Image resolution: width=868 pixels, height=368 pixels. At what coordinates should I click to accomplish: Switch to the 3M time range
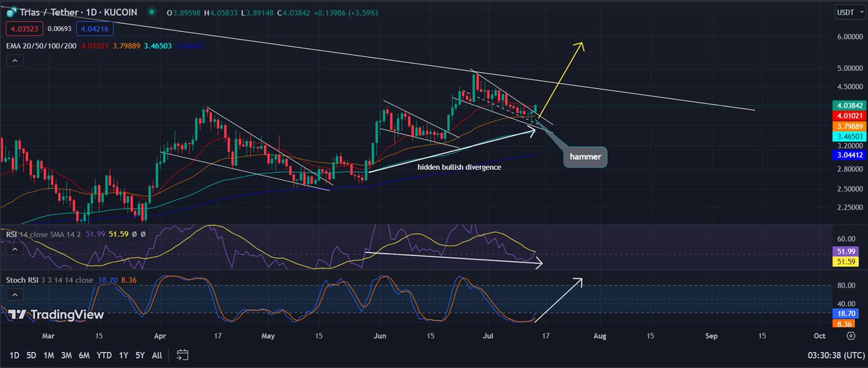coord(66,355)
